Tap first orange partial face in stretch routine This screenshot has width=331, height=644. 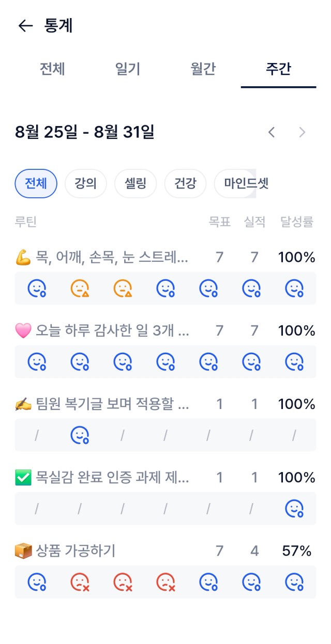[x=80, y=288]
